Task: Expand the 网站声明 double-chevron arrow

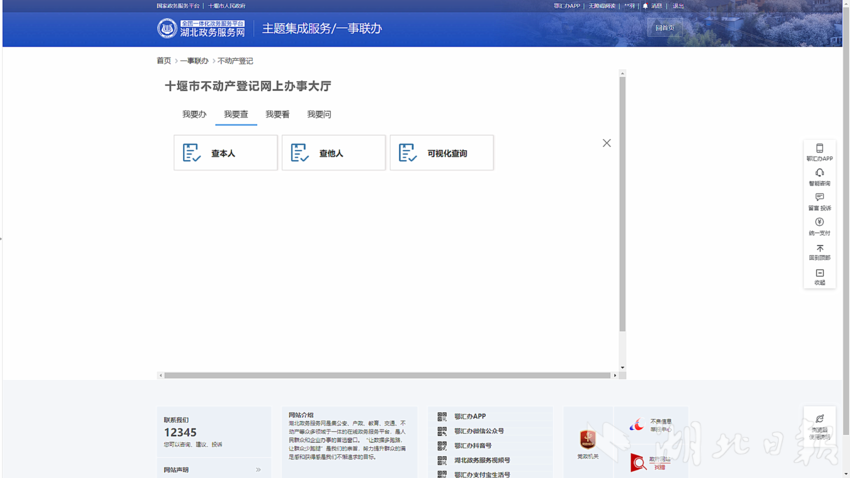Action: [258, 470]
